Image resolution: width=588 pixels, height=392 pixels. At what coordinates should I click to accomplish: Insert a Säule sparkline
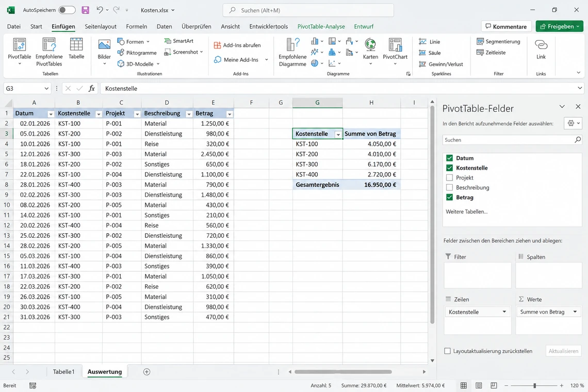tap(430, 53)
